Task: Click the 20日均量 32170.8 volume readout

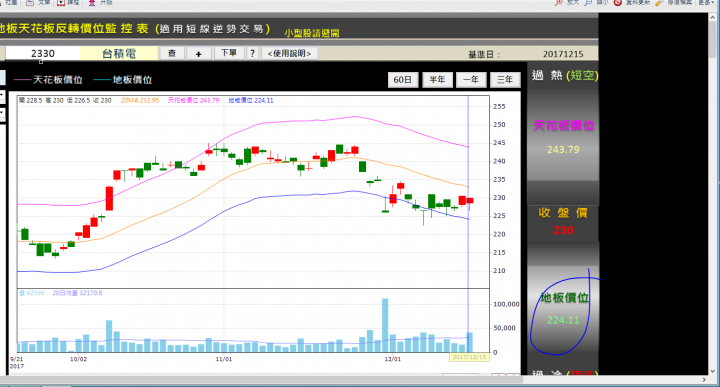Action: tap(77, 293)
